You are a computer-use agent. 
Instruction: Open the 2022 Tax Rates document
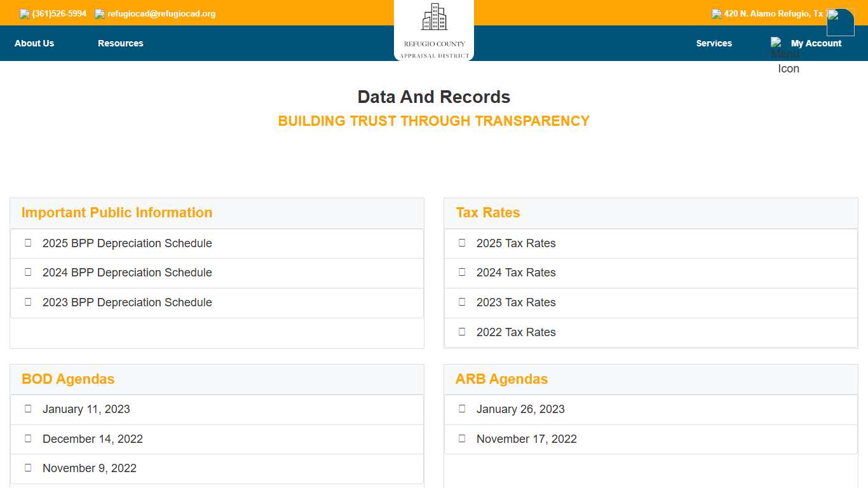click(x=516, y=332)
